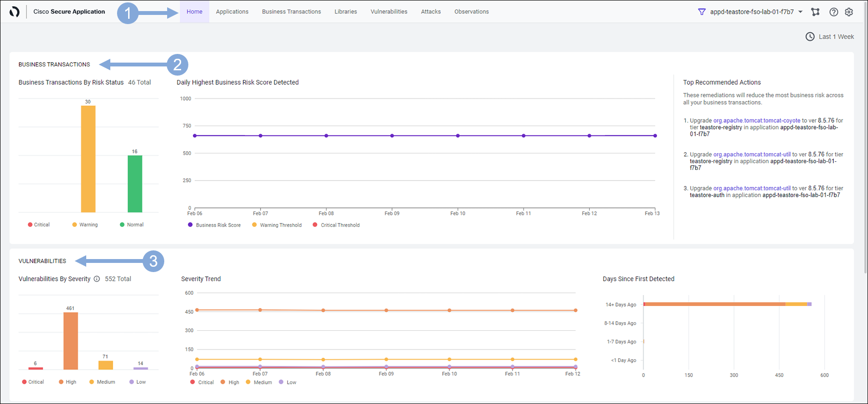Click the Cisco Secure Application logo icon

click(x=14, y=12)
